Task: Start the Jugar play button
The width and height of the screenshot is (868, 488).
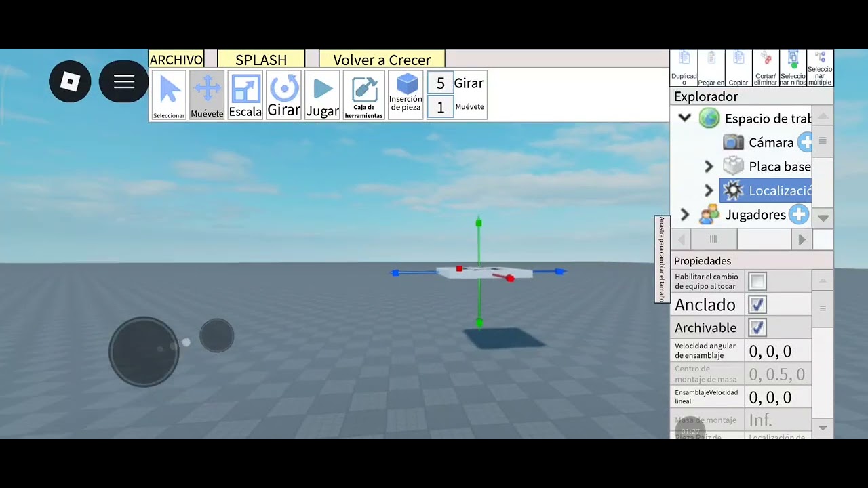Action: coord(322,95)
